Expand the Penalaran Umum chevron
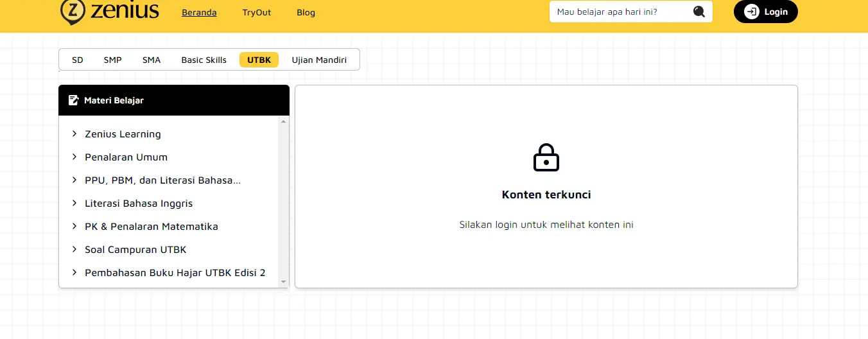868x339 pixels. (x=74, y=157)
